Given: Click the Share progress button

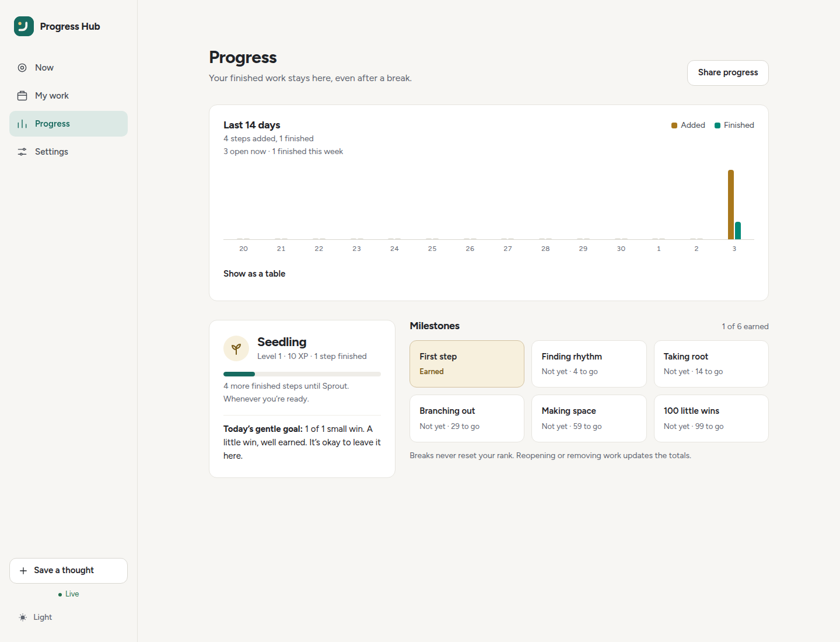Looking at the screenshot, I should point(728,73).
